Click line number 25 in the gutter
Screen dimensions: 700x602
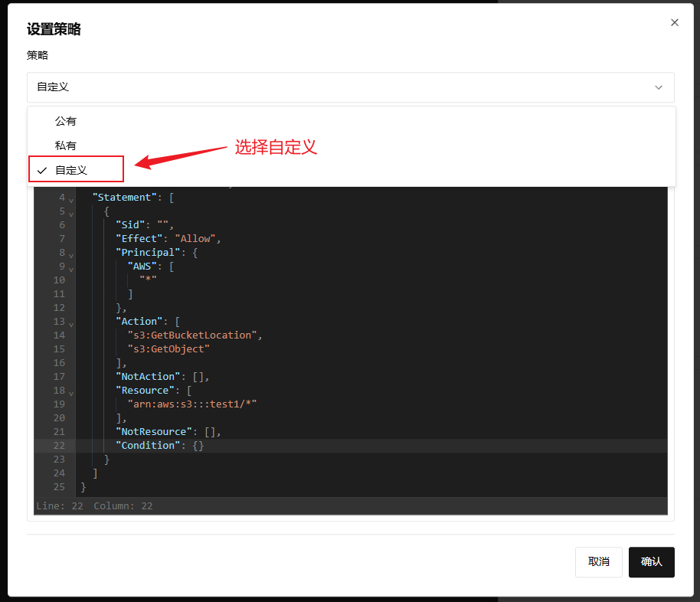(60, 487)
